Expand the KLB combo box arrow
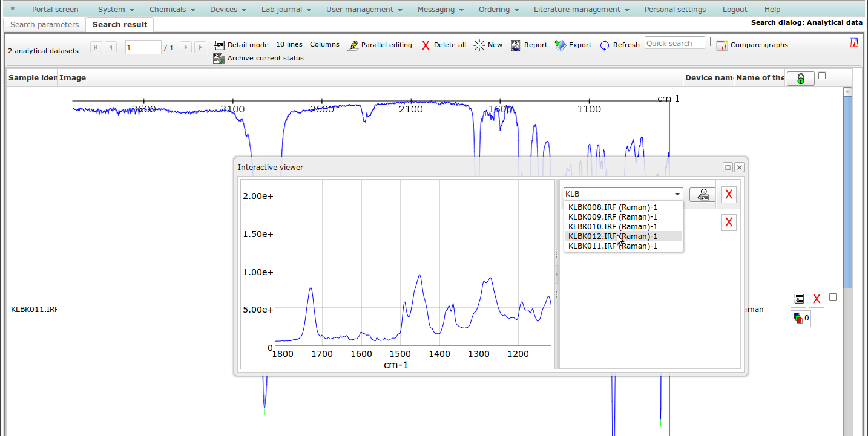Image resolution: width=868 pixels, height=436 pixels. [677, 194]
